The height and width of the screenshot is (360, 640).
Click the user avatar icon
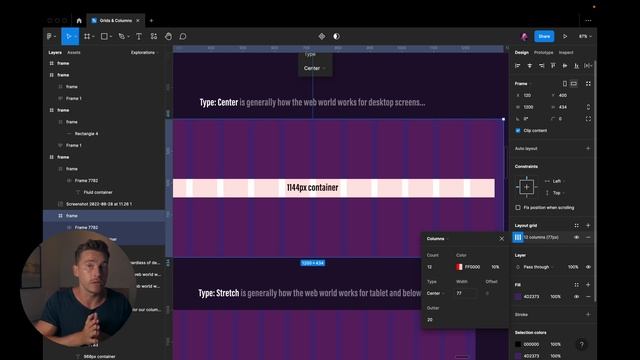pos(524,36)
